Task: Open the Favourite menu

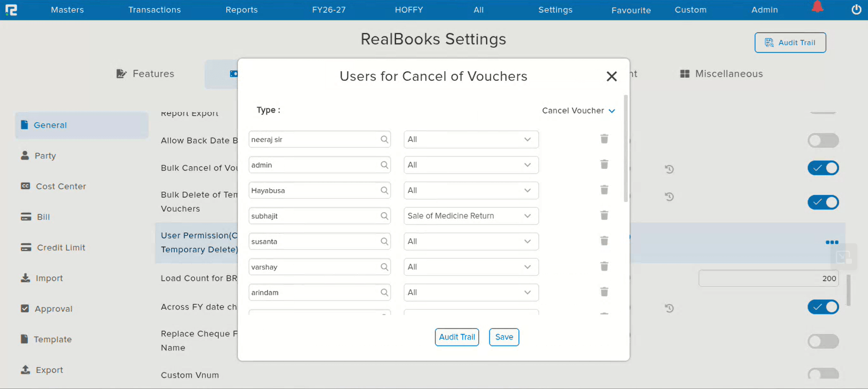Action: [631, 10]
